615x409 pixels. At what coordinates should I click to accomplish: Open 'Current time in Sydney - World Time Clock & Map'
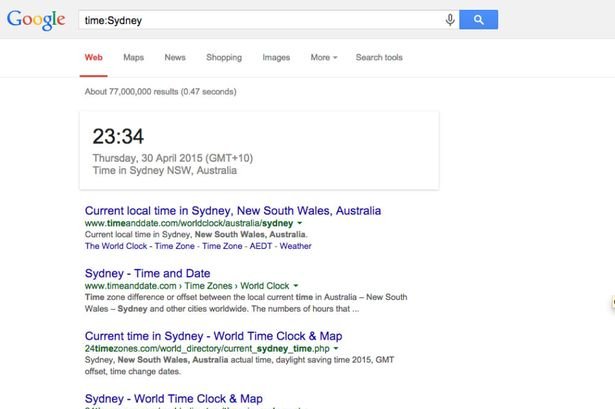coord(213,336)
